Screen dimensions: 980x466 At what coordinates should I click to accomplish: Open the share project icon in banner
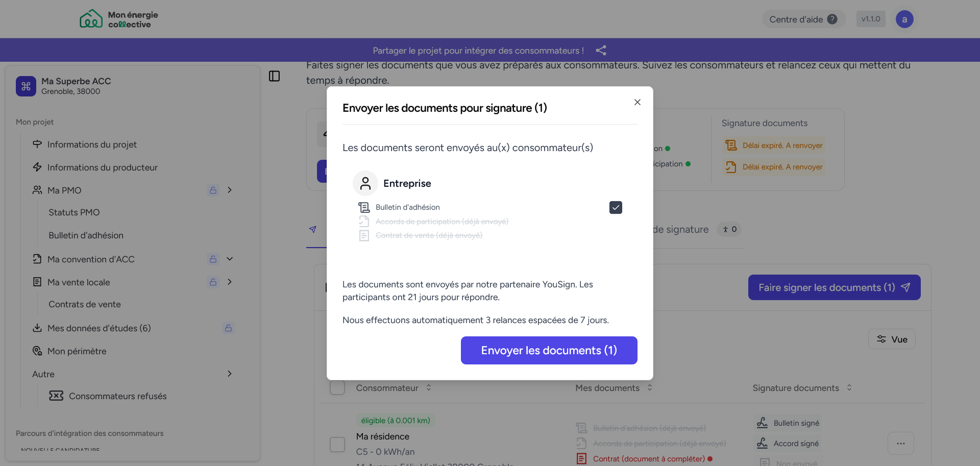(x=601, y=51)
